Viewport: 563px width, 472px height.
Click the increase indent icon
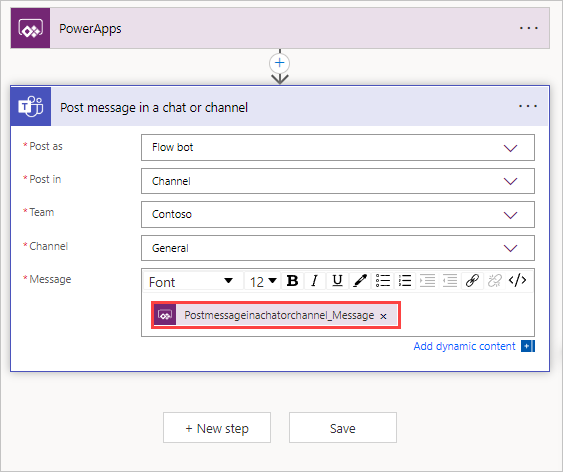tap(427, 281)
